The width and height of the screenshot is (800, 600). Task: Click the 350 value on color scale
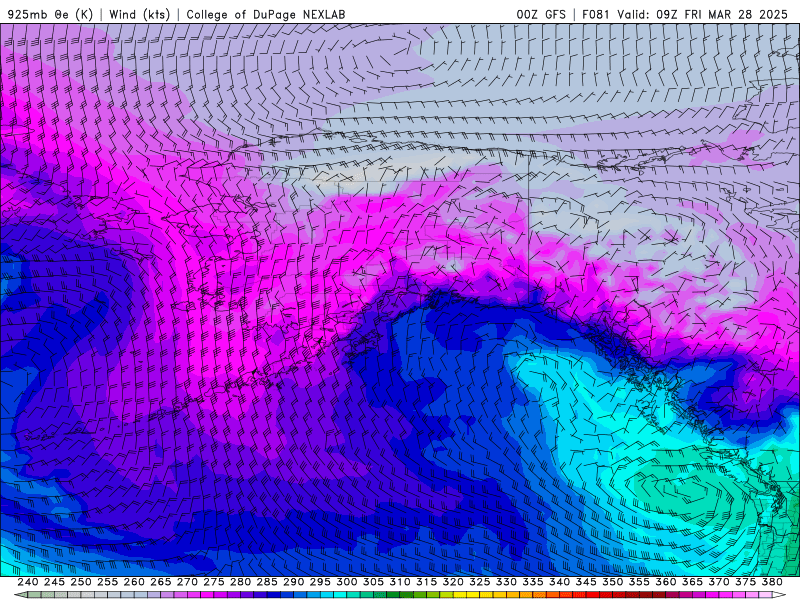pos(612,582)
